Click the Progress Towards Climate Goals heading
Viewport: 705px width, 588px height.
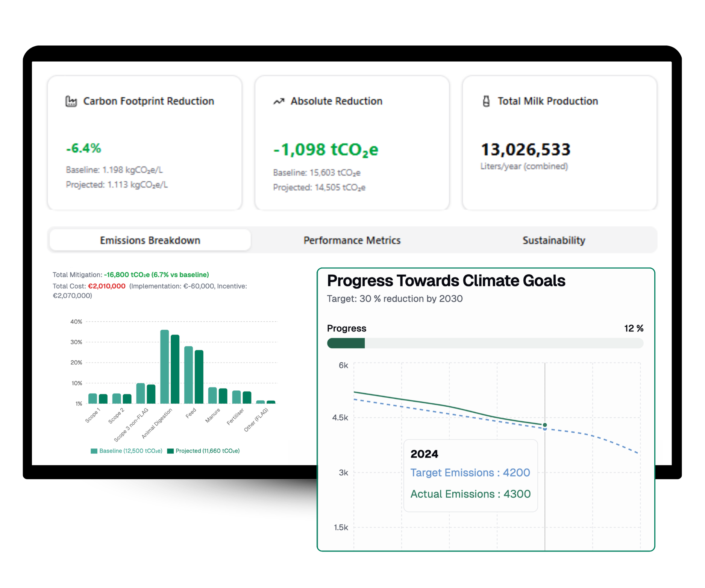click(x=446, y=281)
